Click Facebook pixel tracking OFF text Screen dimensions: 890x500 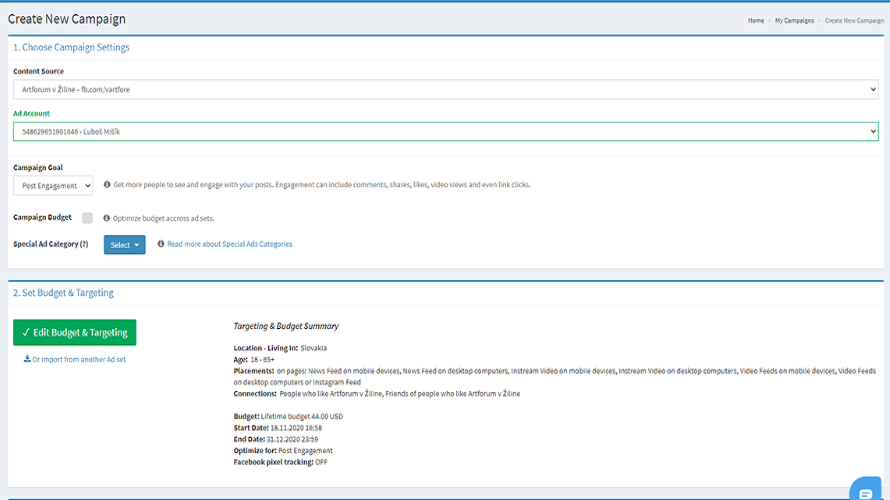(280, 462)
